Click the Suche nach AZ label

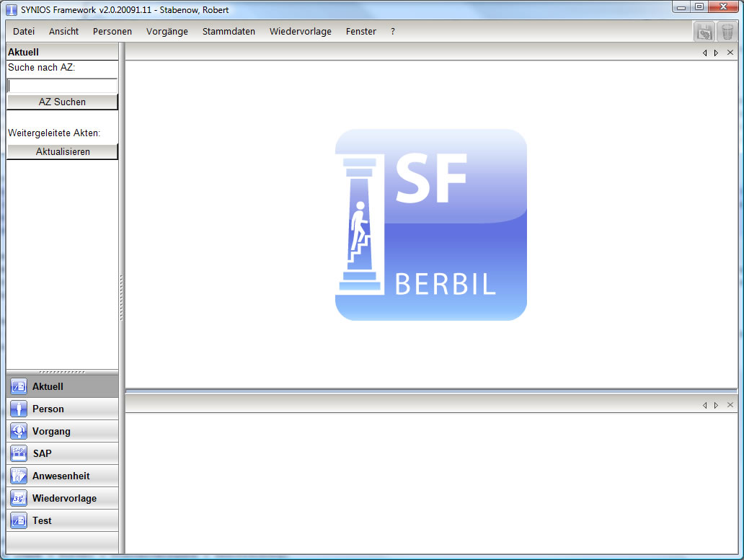pyautogui.click(x=41, y=67)
